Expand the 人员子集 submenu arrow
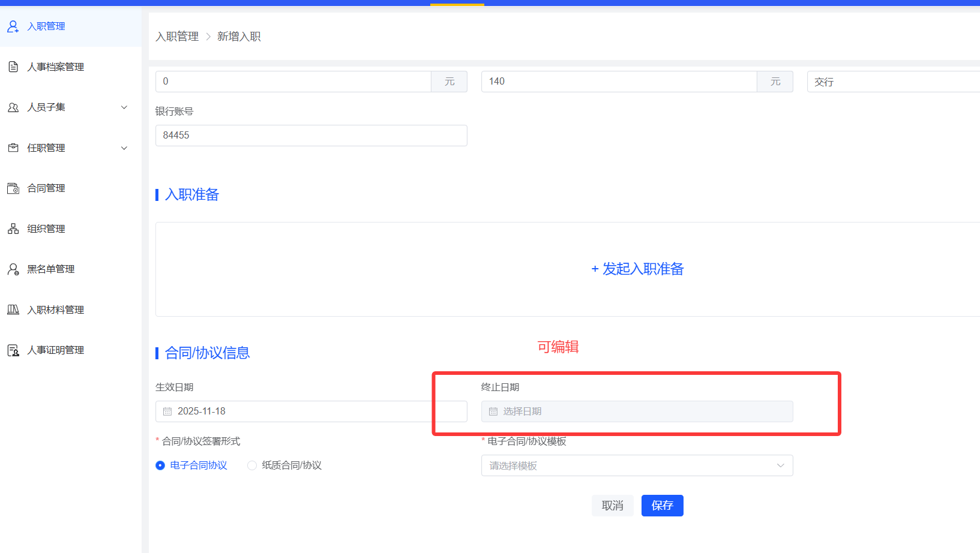The image size is (980, 553). (x=124, y=107)
